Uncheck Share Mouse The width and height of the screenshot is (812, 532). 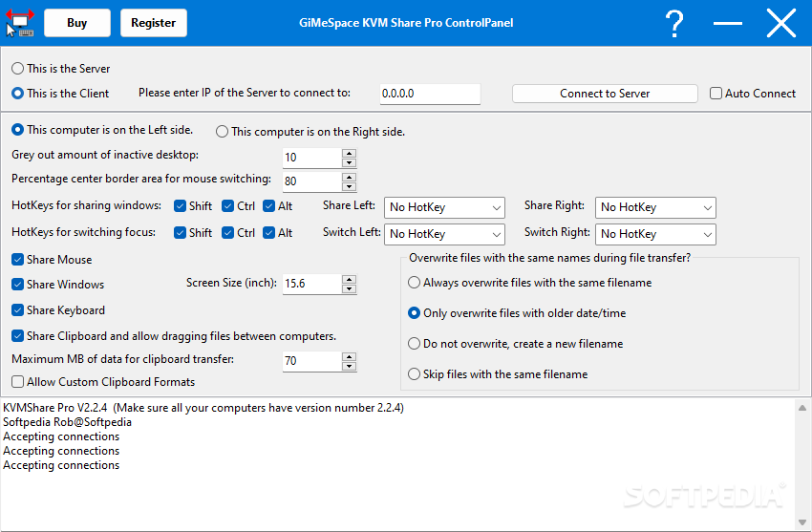[x=52, y=260]
